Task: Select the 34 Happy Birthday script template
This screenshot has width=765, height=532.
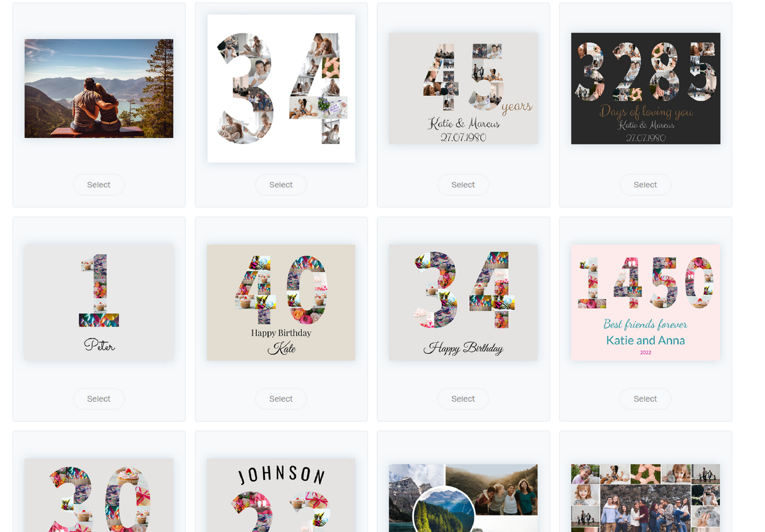Action: 463,399
